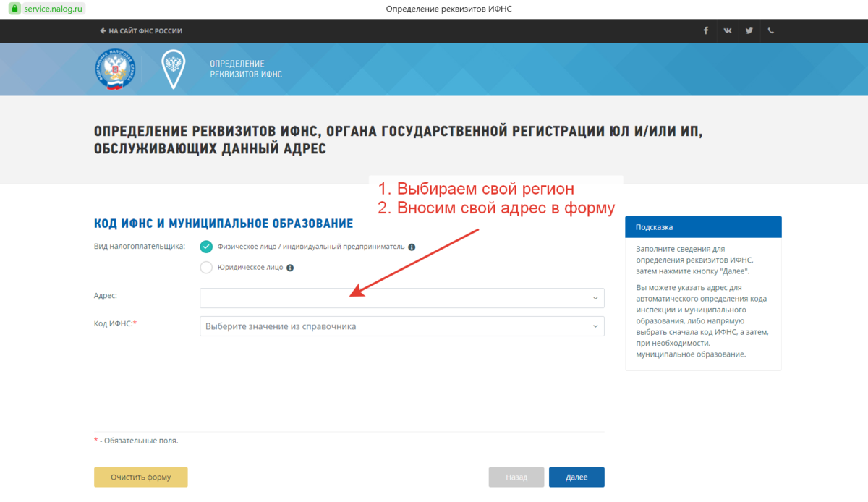Screen dimensions: 868x502
Task: Click the disabled Назад button
Action: [516, 477]
